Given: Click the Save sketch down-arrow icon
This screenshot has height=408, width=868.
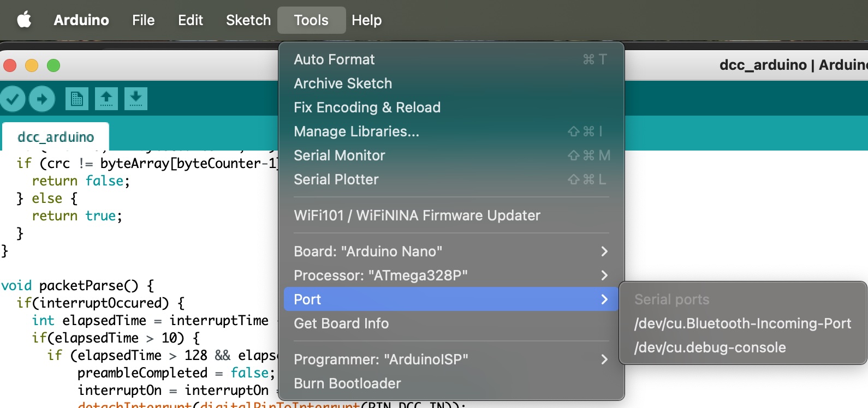Looking at the screenshot, I should [136, 99].
